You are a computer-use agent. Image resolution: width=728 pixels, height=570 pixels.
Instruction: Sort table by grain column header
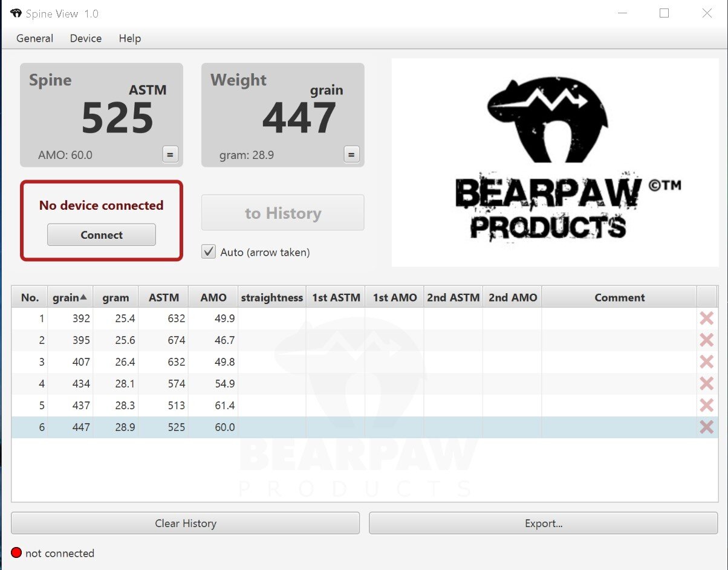tap(70, 297)
